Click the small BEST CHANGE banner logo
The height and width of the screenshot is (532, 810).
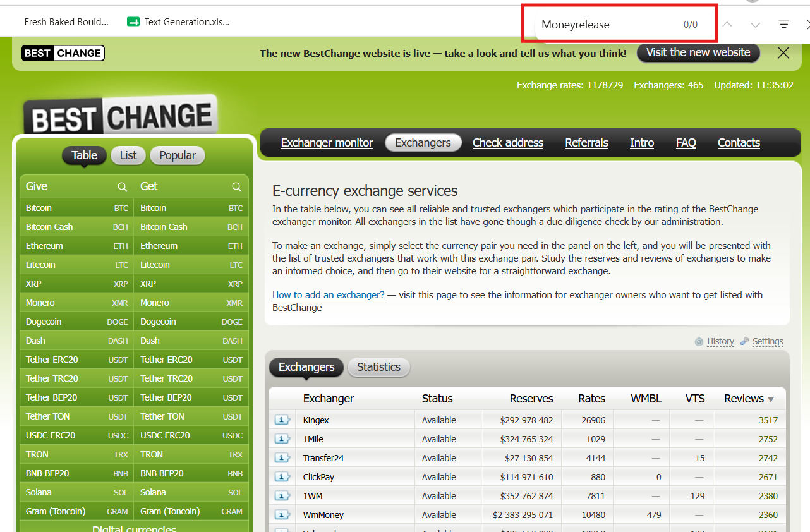coord(63,53)
